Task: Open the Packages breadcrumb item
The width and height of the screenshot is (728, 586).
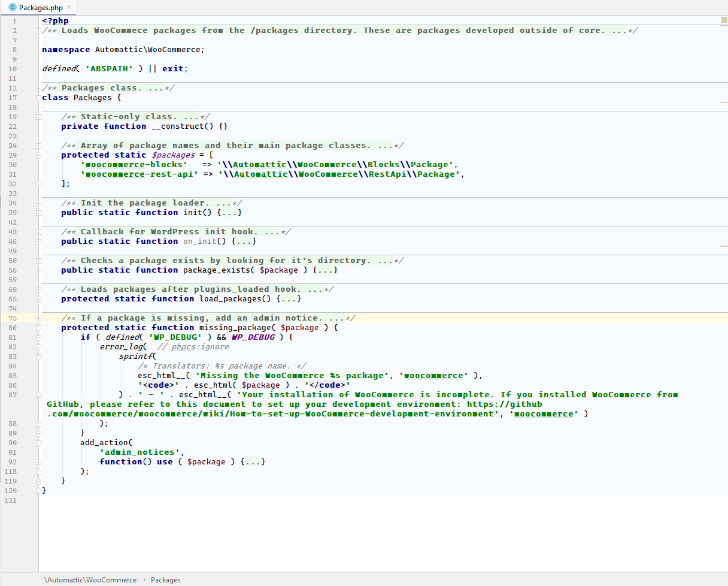Action: [165, 580]
